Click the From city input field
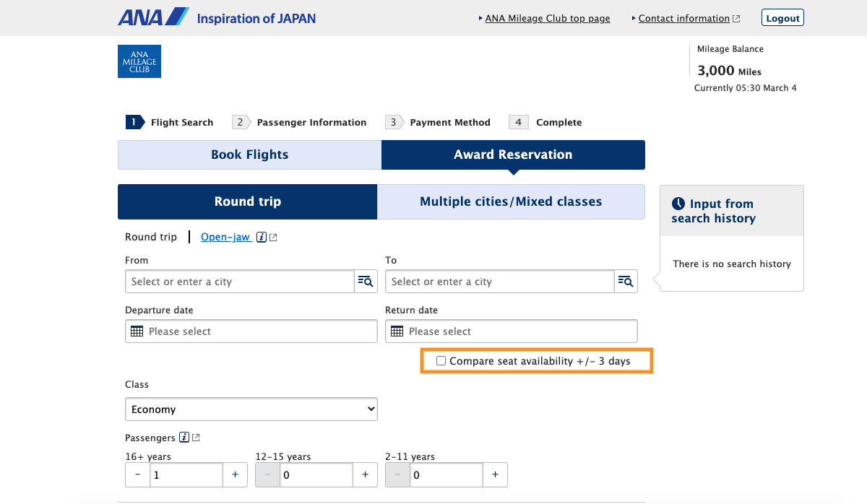The width and height of the screenshot is (867, 504). (239, 282)
